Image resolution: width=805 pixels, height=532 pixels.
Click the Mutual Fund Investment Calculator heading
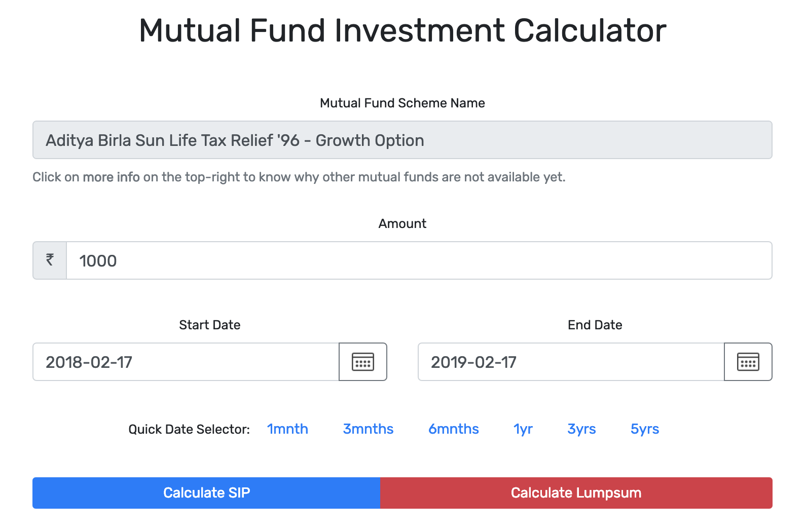point(403,30)
